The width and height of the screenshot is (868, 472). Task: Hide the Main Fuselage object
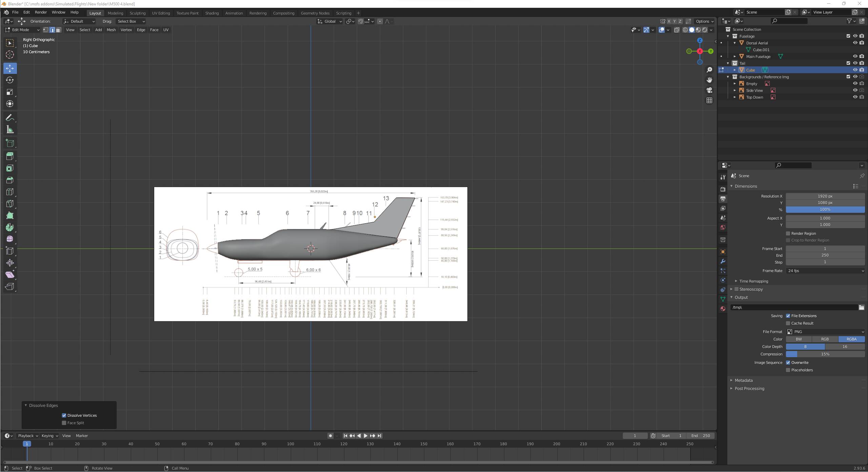[x=855, y=57]
